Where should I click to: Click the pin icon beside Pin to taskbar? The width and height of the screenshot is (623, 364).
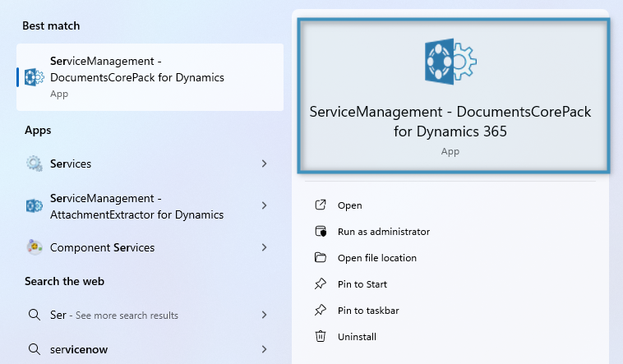coord(321,310)
